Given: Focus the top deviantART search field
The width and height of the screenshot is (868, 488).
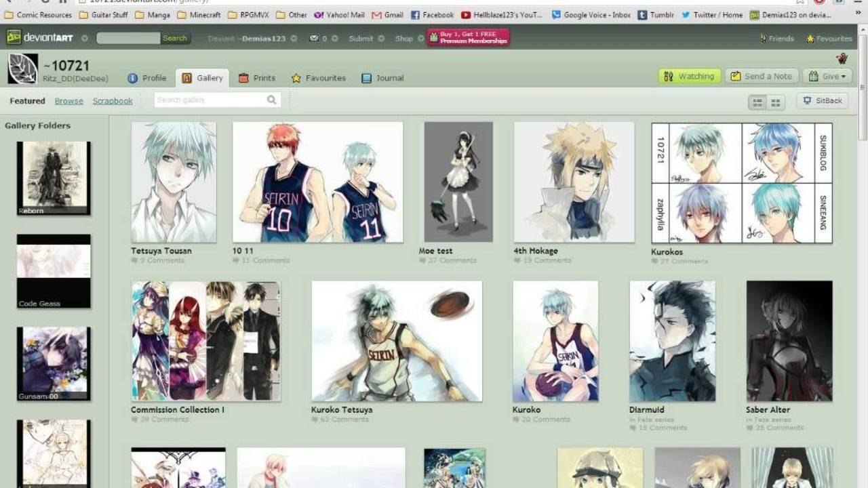Looking at the screenshot, I should coord(127,39).
